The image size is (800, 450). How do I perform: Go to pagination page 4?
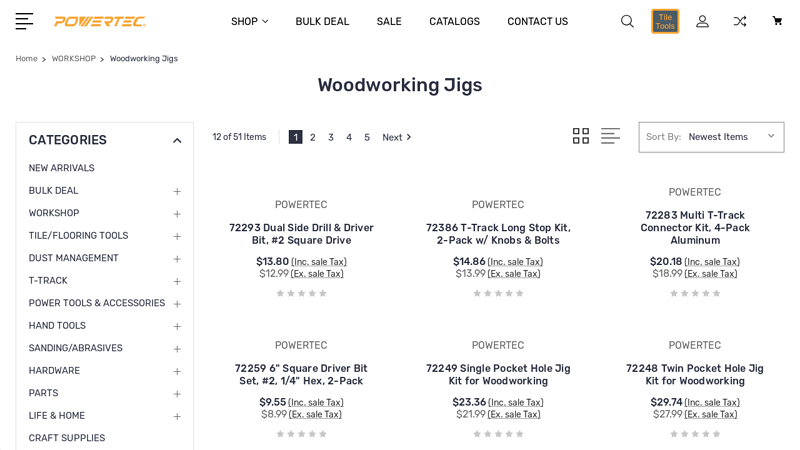click(349, 137)
